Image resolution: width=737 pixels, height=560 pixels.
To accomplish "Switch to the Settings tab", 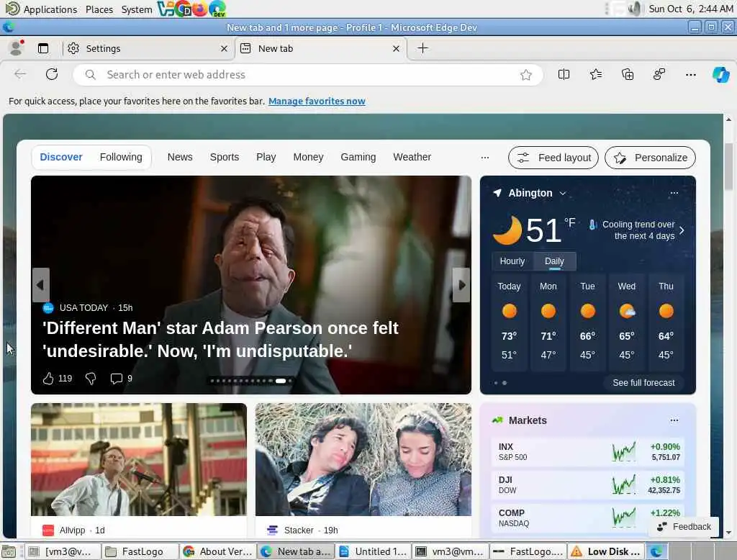I will (x=148, y=48).
